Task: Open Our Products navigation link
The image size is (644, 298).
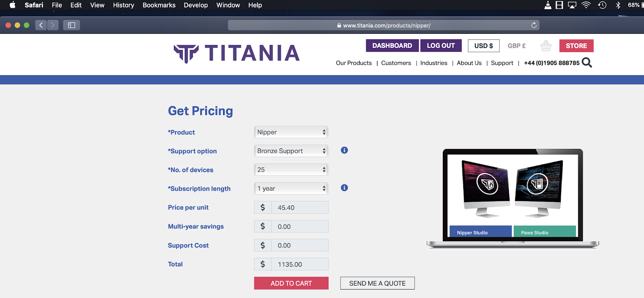Action: (354, 63)
